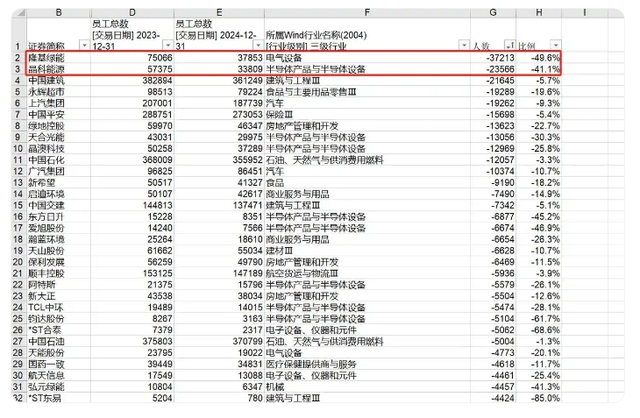Click the 国药一致 cell
The height and width of the screenshot is (418, 640).
coord(59,364)
